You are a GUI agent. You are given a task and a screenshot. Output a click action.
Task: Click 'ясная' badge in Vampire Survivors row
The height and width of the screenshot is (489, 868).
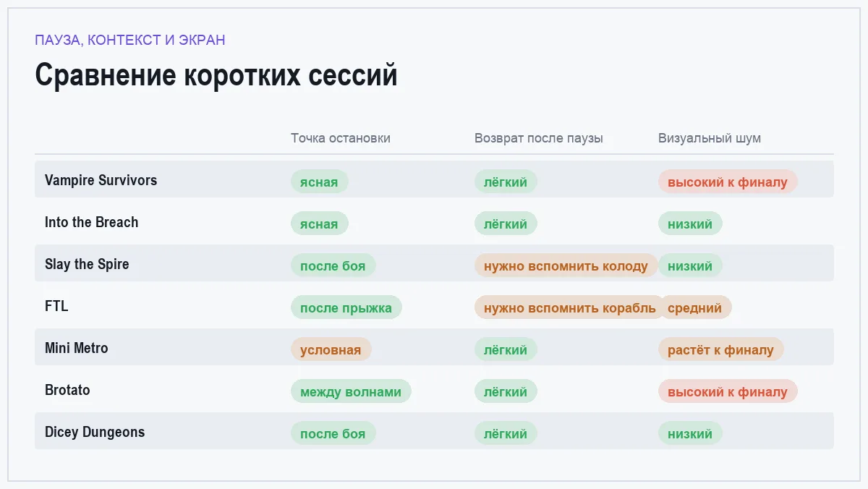[319, 182]
